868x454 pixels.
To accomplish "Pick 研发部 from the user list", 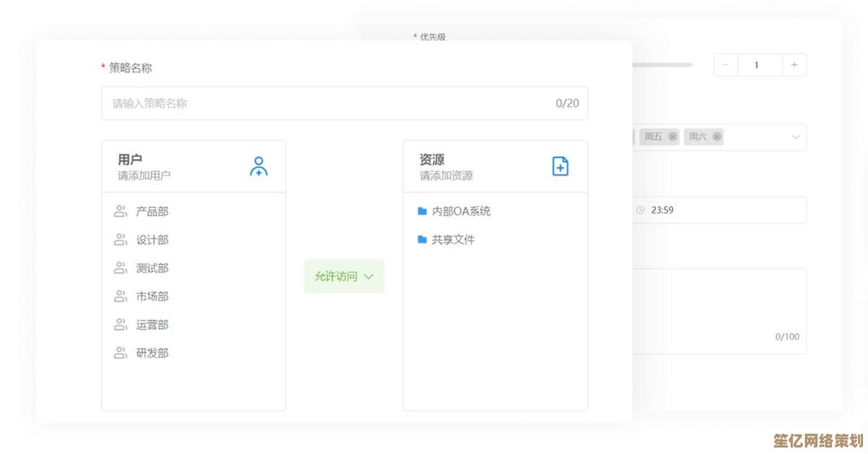I will click(x=152, y=353).
